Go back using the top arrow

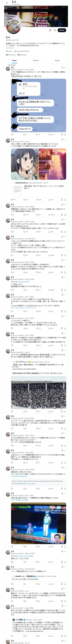7,3
